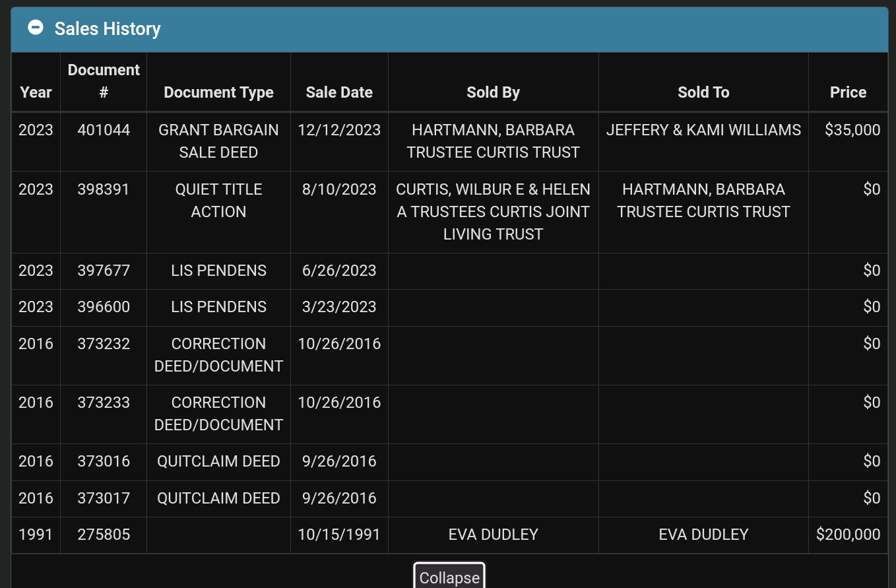Click the 9/26/2016 date in the 373017 row

pos(339,498)
